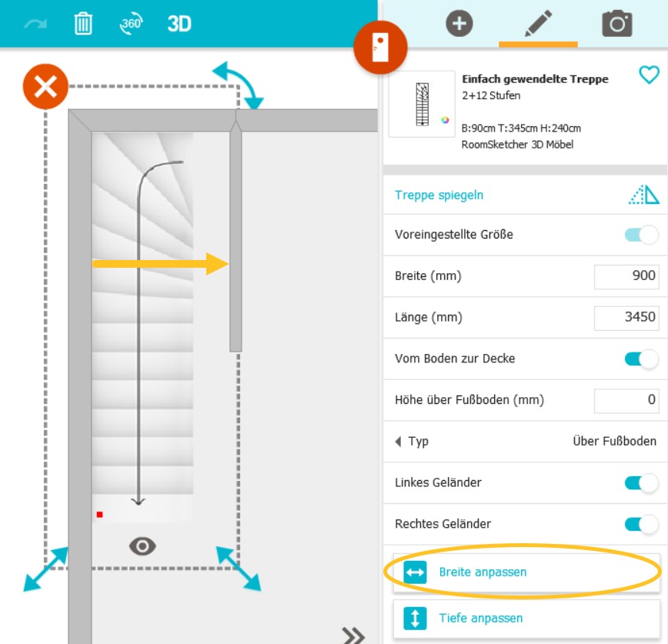Toggle Voreingestellte Größe switch
This screenshot has height=644, width=668.
click(x=641, y=235)
